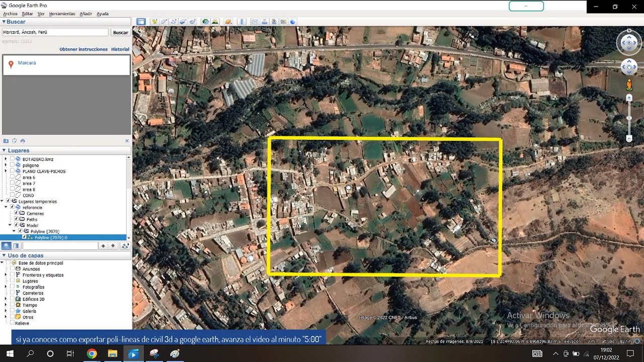Collapse the referencia node
This screenshot has height=362, width=644.
click(6, 207)
